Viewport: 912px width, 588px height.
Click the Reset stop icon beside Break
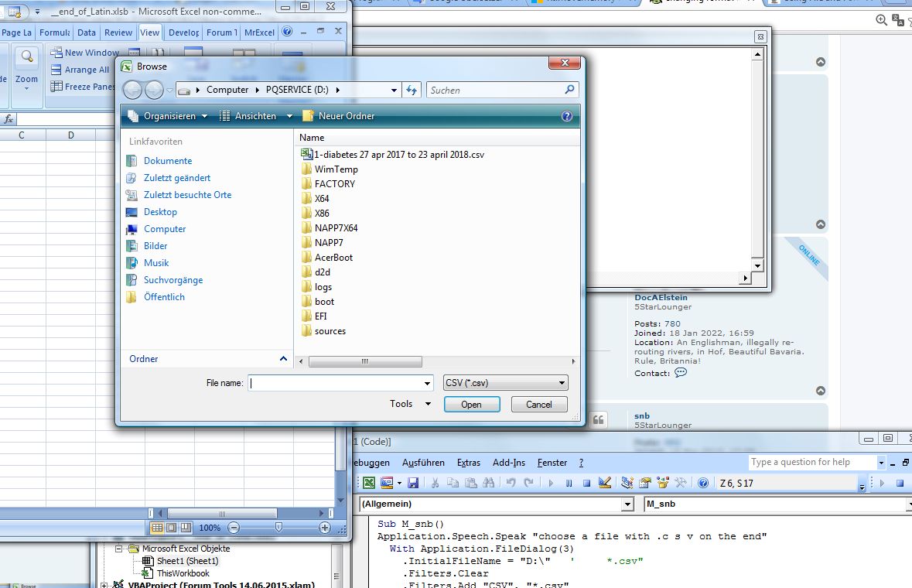(x=586, y=483)
